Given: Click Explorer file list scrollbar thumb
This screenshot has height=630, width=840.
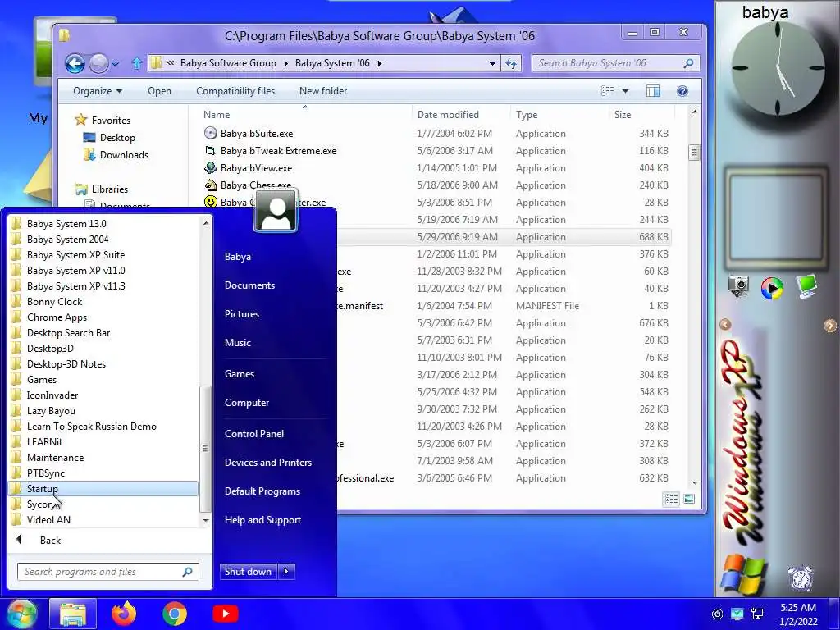Looking at the screenshot, I should click(x=694, y=153).
